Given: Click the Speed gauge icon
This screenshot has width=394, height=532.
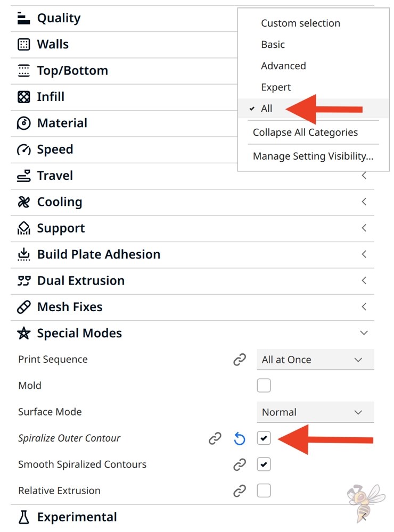Looking at the screenshot, I should tap(23, 149).
